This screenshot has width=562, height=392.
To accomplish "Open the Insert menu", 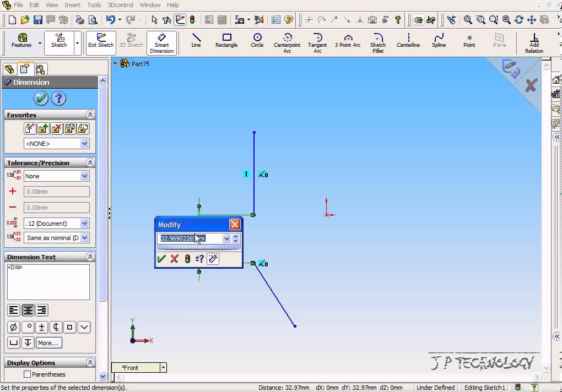I will point(72,5).
